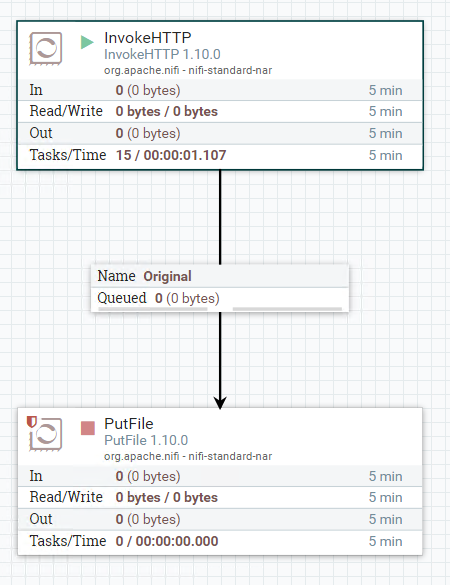Click the red shield badge on PutFile
This screenshot has height=585, width=450.
pyautogui.click(x=32, y=422)
